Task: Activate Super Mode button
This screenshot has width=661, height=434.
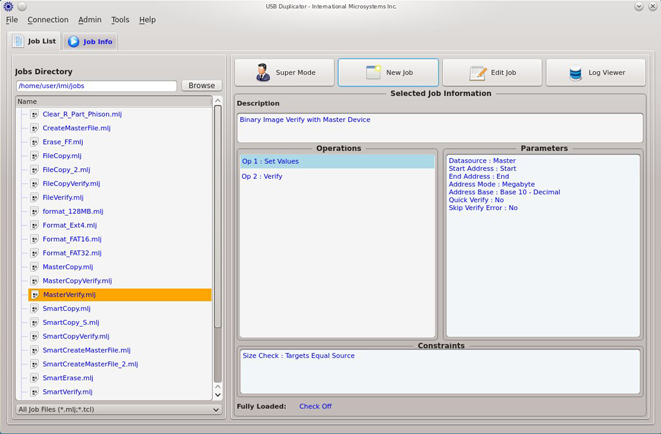Action: pos(285,72)
